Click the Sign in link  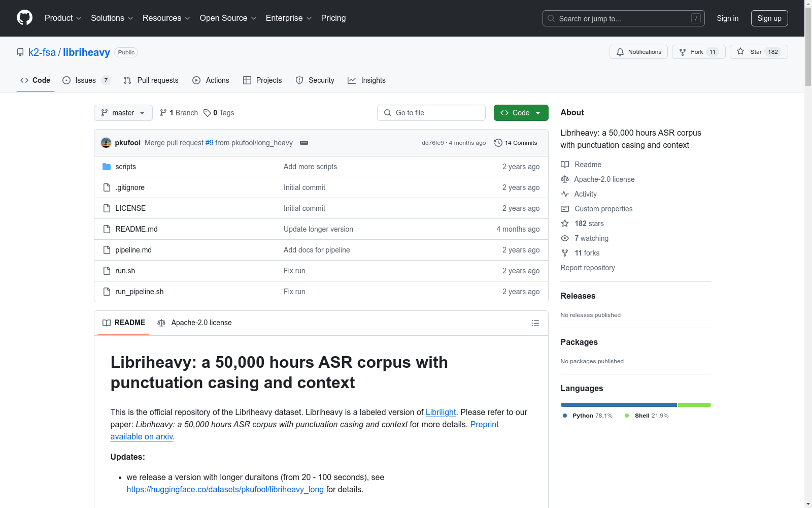tap(727, 18)
